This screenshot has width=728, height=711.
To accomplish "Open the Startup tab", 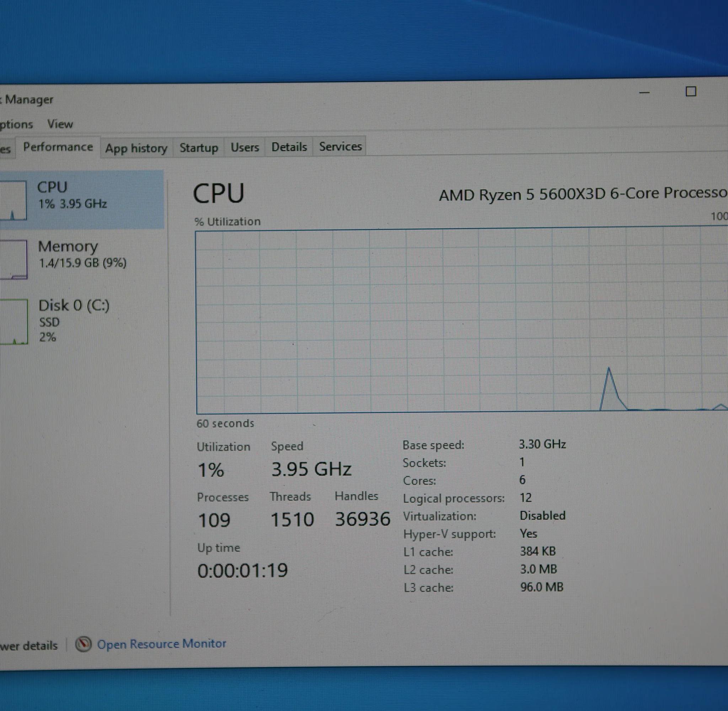I will point(199,148).
